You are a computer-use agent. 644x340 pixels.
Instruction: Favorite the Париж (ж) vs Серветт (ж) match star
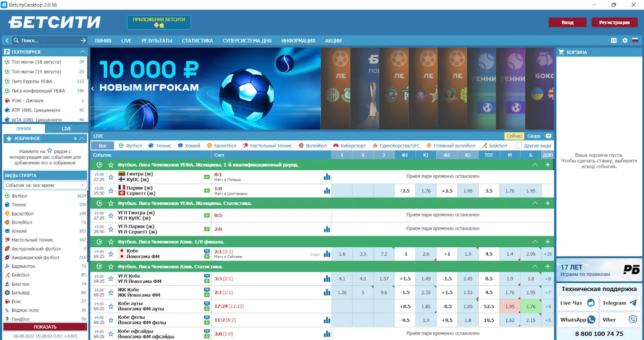[111, 191]
